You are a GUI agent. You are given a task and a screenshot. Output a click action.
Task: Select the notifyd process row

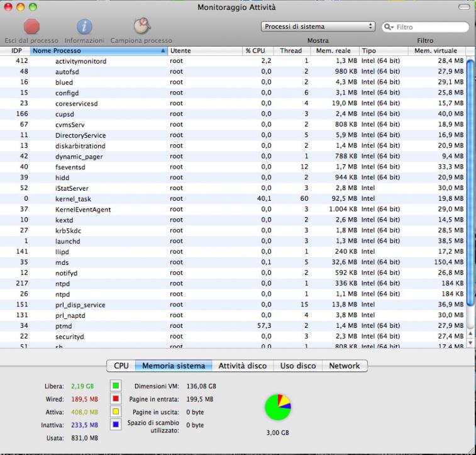[x=233, y=272]
